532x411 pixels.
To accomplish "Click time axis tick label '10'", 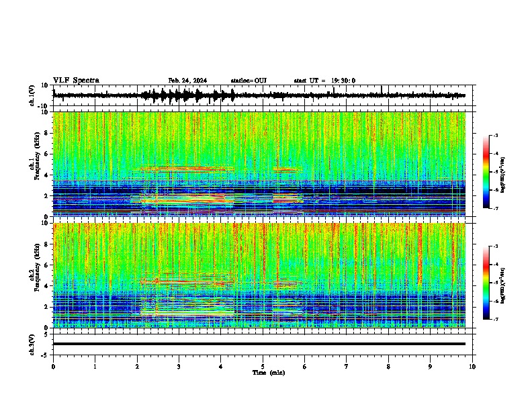I will click(x=472, y=367).
